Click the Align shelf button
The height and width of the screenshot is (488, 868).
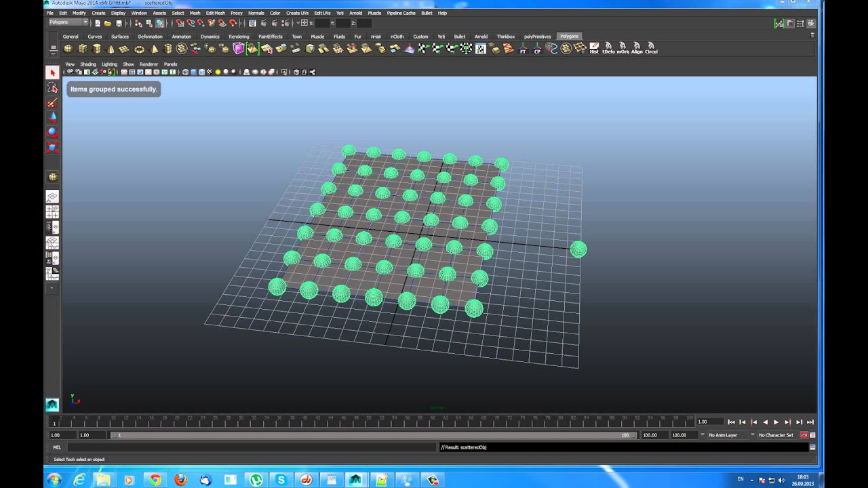[637, 48]
